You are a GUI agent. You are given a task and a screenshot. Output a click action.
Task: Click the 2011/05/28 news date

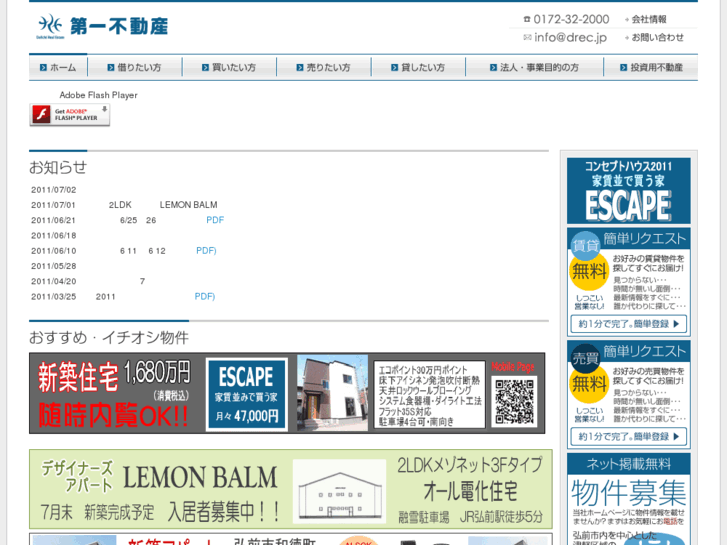(x=54, y=266)
